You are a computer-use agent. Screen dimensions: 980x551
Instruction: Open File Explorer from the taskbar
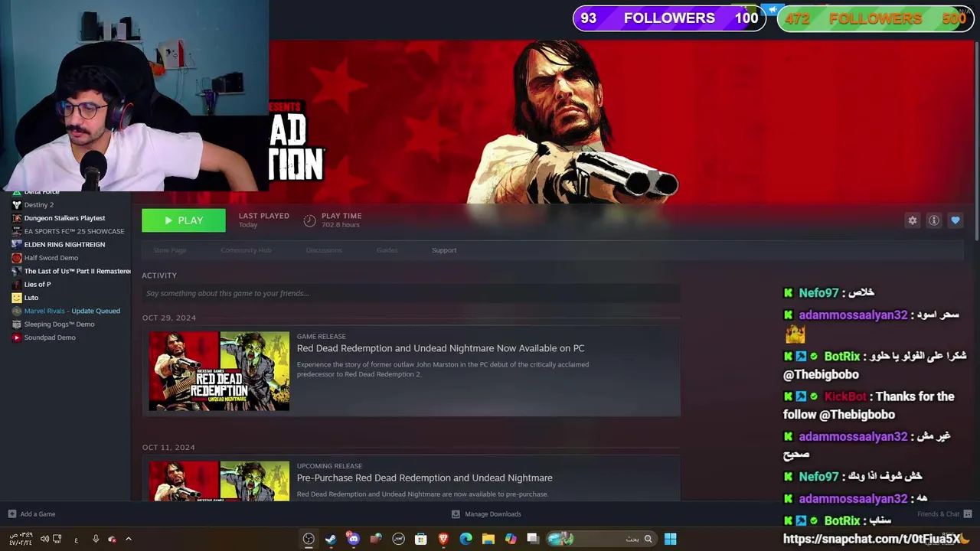click(x=488, y=539)
